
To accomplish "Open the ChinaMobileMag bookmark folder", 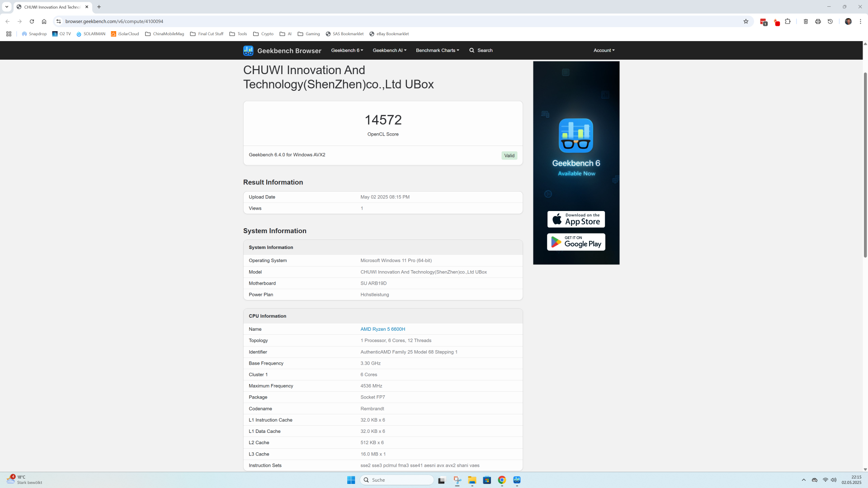I will pos(165,34).
